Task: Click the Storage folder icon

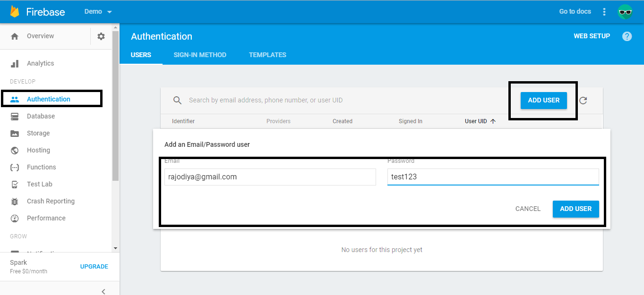Action: coord(15,133)
